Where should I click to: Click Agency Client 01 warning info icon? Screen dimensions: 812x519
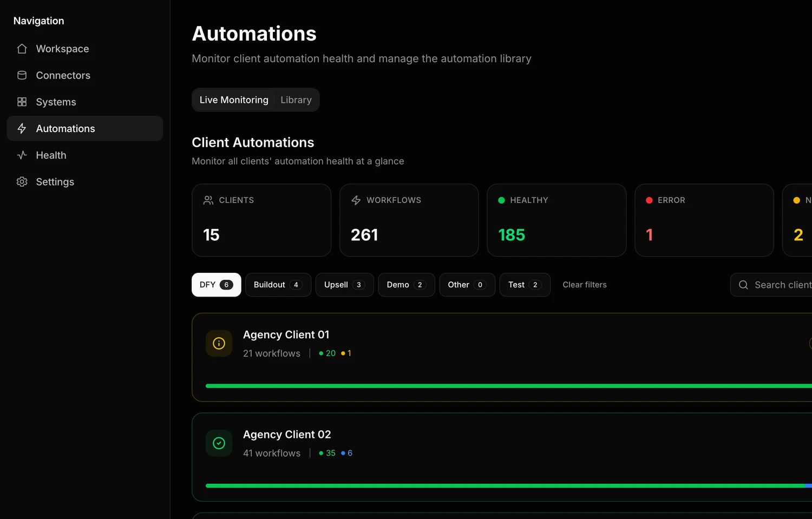(219, 343)
